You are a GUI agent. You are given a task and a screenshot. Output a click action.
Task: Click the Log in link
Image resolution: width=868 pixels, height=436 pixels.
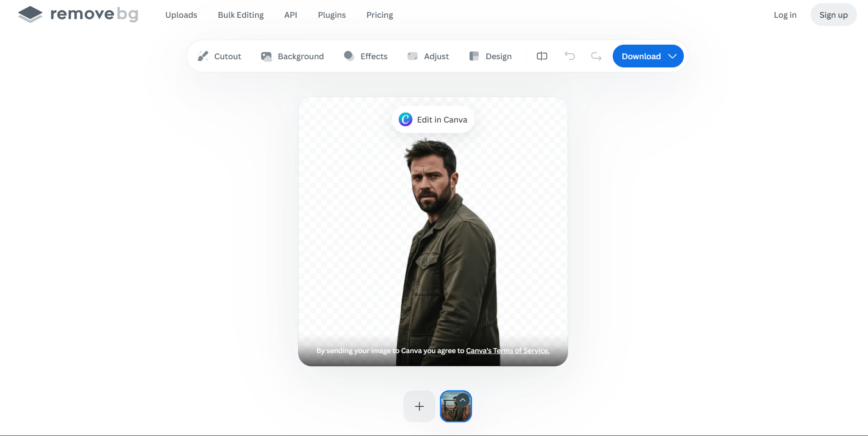[x=785, y=15]
